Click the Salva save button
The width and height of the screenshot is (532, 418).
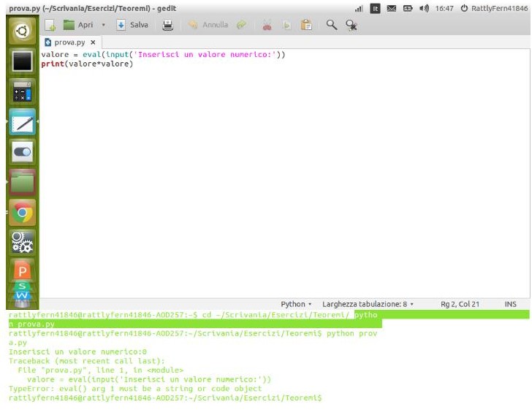click(x=132, y=25)
